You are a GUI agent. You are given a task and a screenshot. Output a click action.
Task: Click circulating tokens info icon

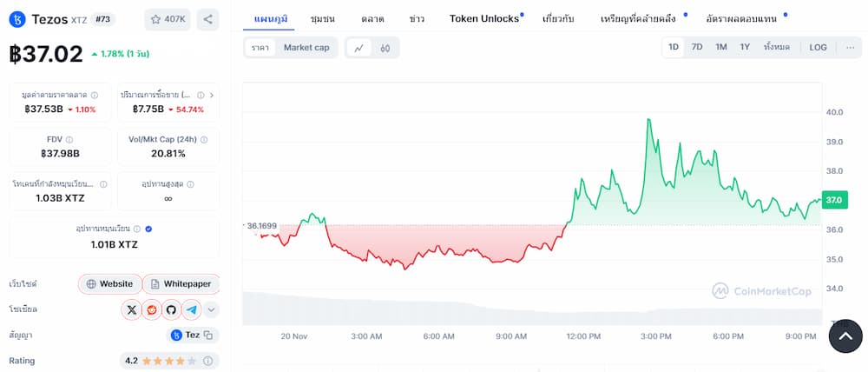(x=103, y=184)
